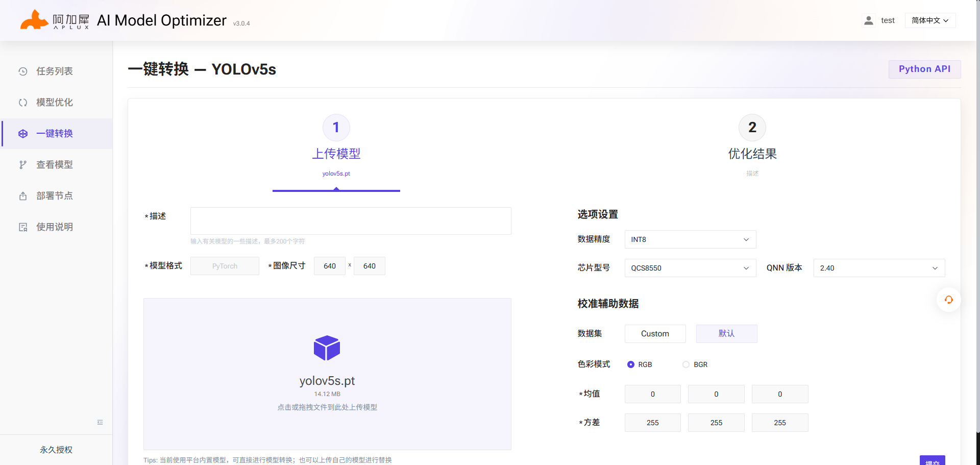Viewport: 980px width, 465px height.
Task: Choose the Custom dataset option
Action: 655,334
